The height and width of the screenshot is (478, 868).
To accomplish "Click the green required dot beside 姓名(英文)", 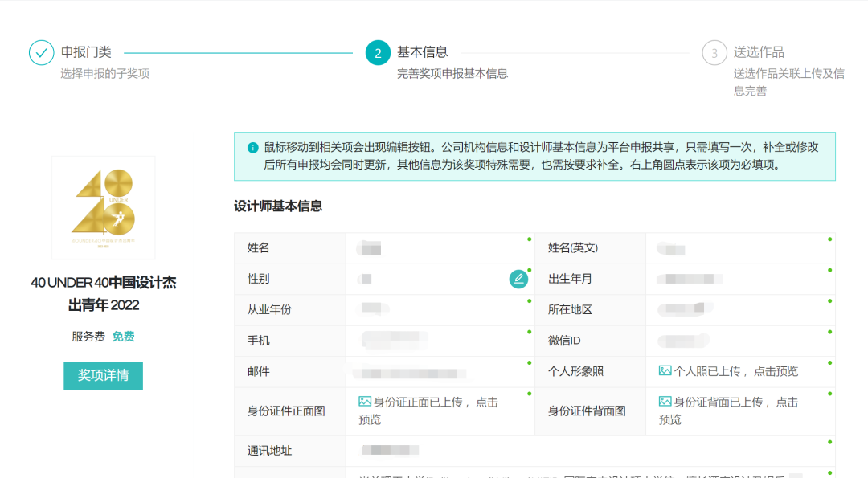I will click(830, 237).
